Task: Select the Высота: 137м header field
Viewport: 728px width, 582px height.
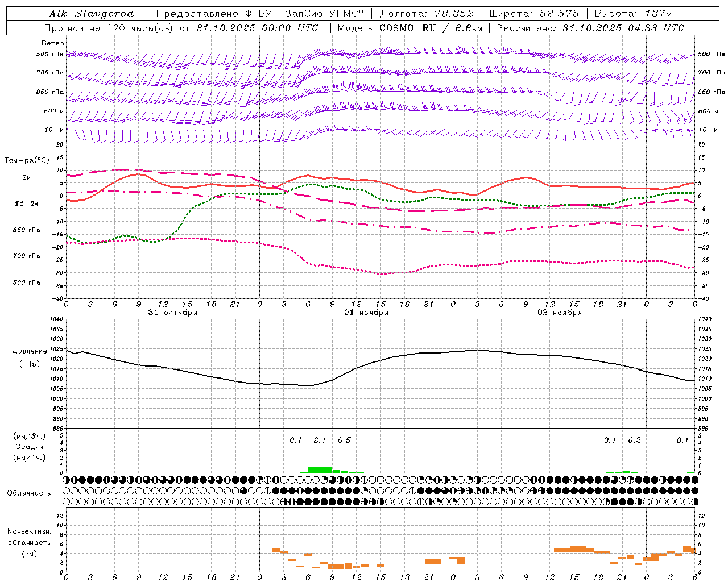Action: [x=633, y=14]
